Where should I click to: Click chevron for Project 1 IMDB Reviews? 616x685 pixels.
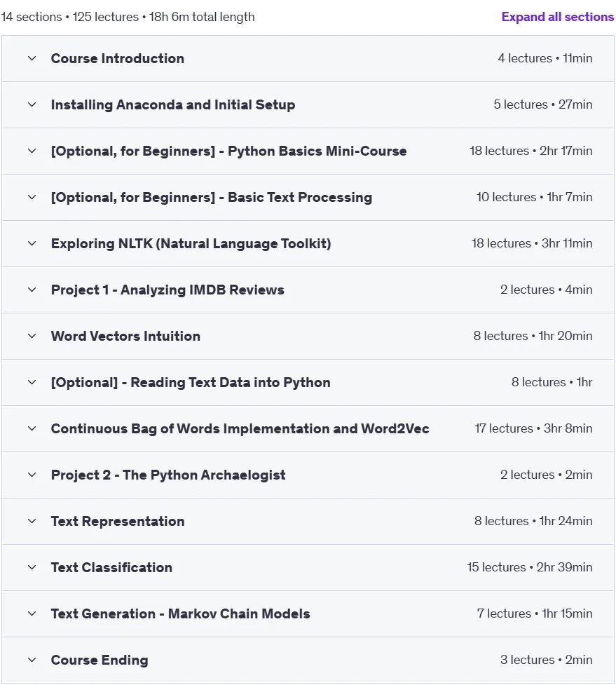32,290
